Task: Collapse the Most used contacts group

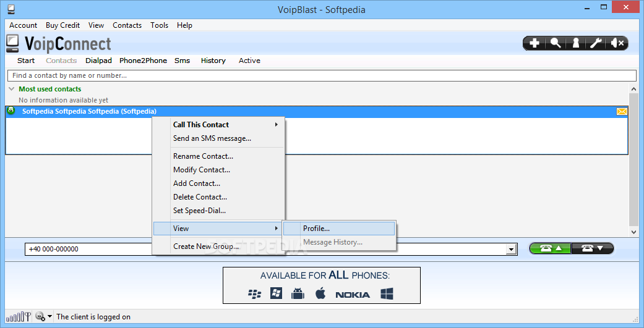Action: click(11, 89)
